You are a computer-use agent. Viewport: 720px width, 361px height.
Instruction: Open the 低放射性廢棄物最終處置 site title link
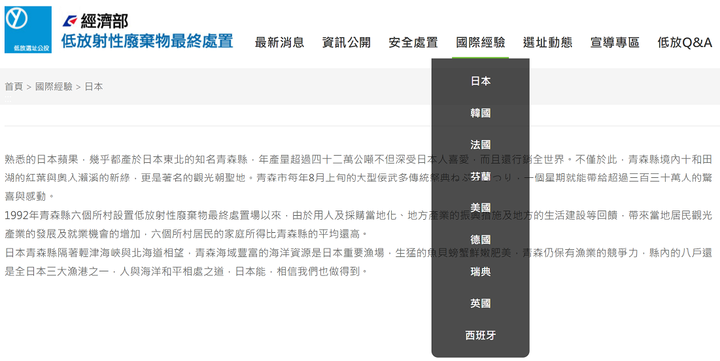tap(147, 41)
